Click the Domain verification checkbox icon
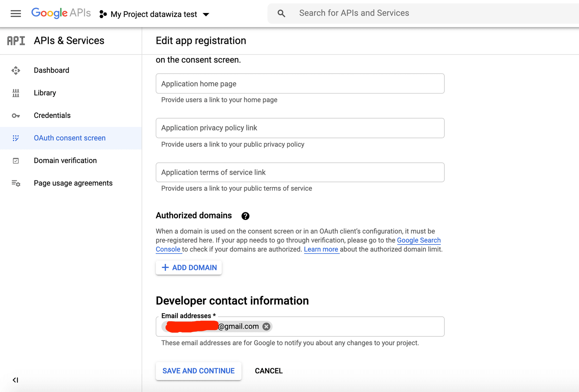Screen dimensions: 579x392 click(16, 161)
